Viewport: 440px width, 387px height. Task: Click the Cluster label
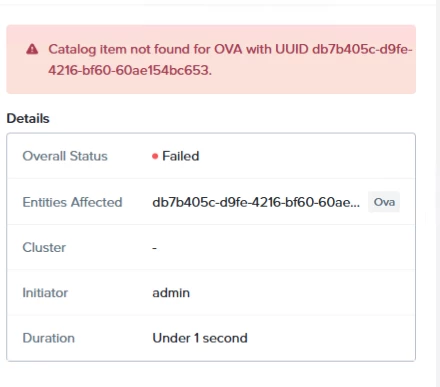coord(44,248)
